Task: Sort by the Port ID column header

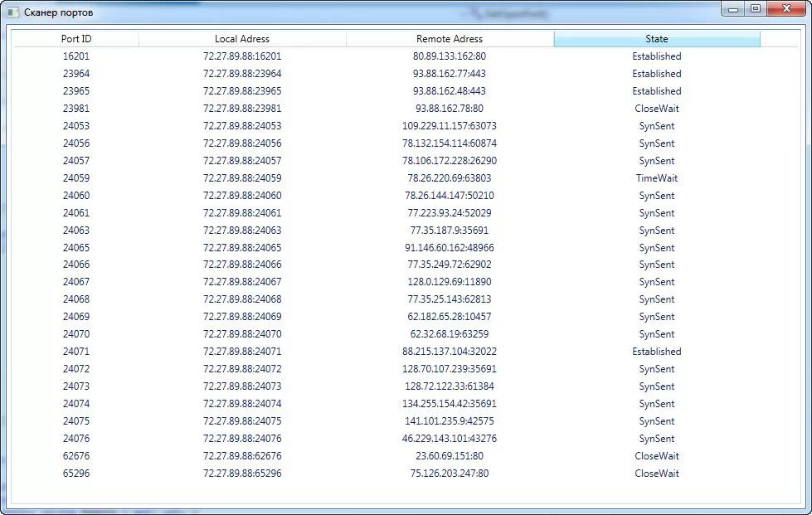Action: click(x=76, y=39)
